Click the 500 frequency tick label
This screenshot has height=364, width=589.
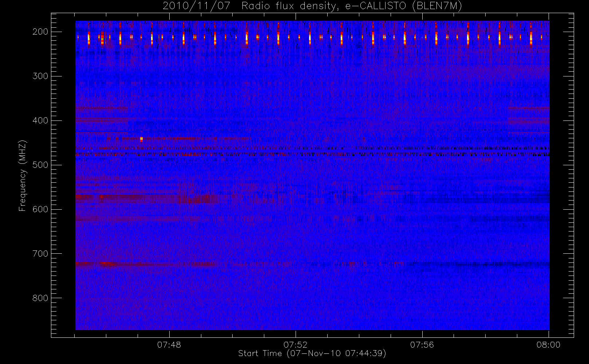tap(40, 165)
